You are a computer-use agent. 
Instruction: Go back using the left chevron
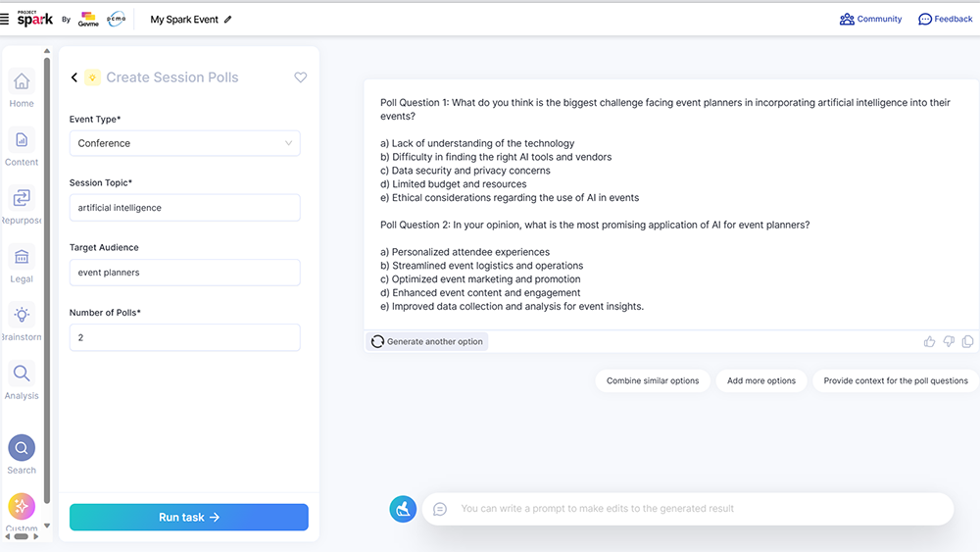tap(74, 77)
